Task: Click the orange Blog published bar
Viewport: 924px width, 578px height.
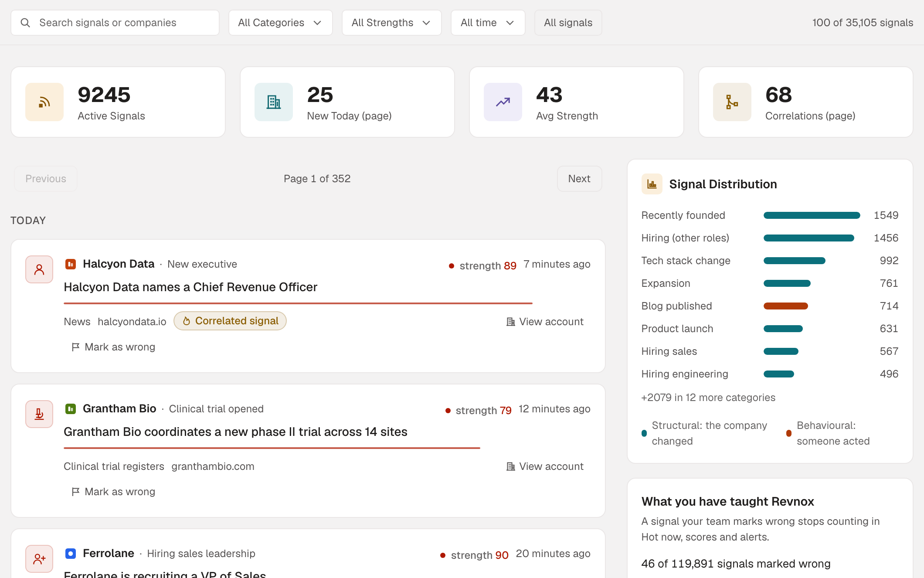Action: 785,306
